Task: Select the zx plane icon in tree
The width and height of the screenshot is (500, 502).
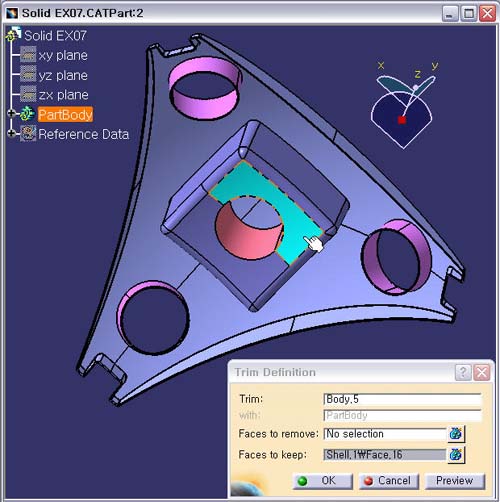Action: [28, 94]
